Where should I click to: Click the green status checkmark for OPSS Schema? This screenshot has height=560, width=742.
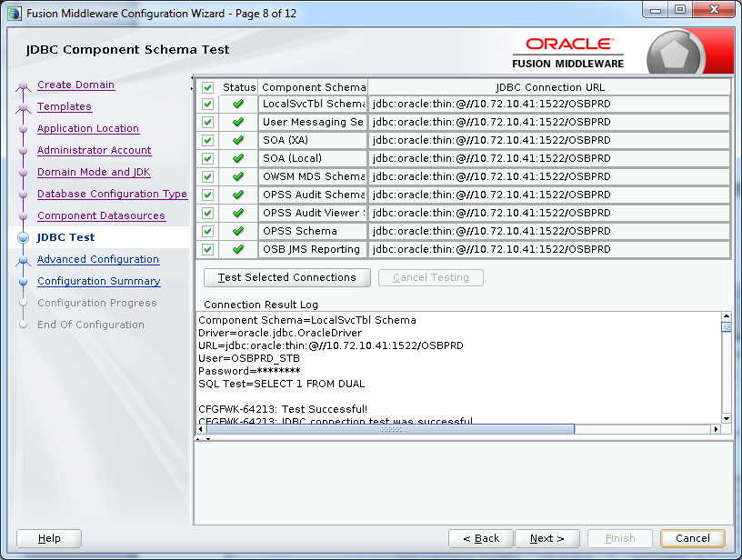click(238, 231)
